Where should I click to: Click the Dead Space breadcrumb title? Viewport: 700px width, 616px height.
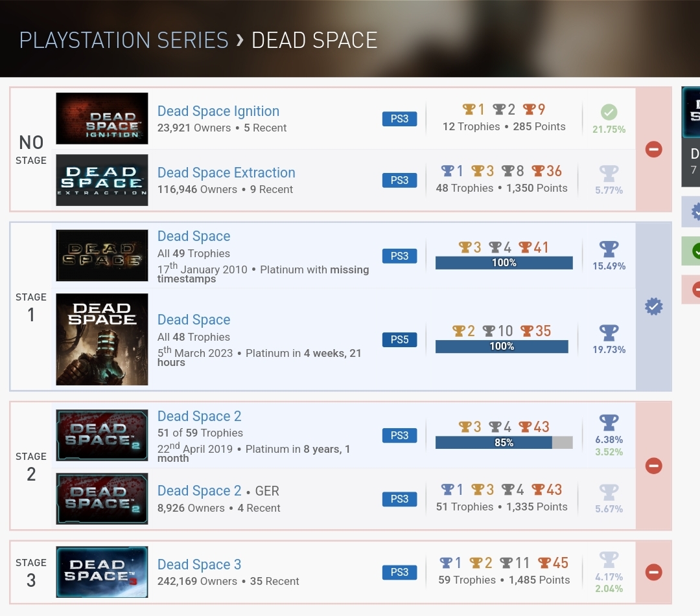[x=314, y=40]
